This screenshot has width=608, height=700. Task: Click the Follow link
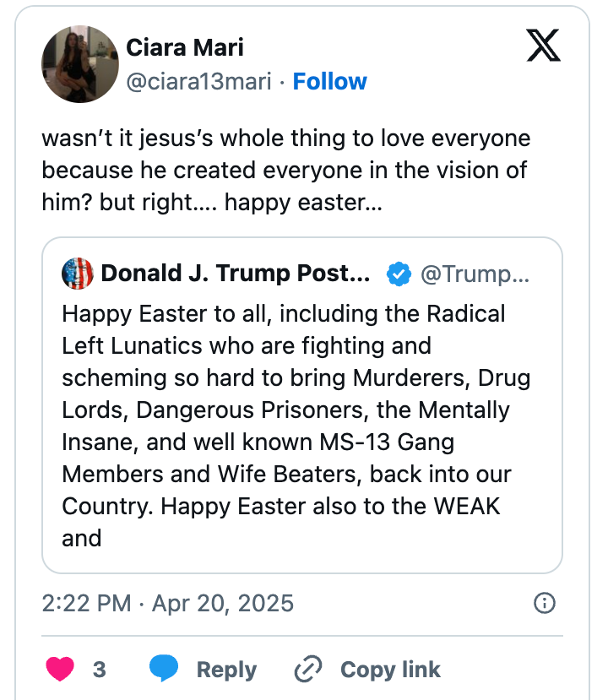point(330,81)
